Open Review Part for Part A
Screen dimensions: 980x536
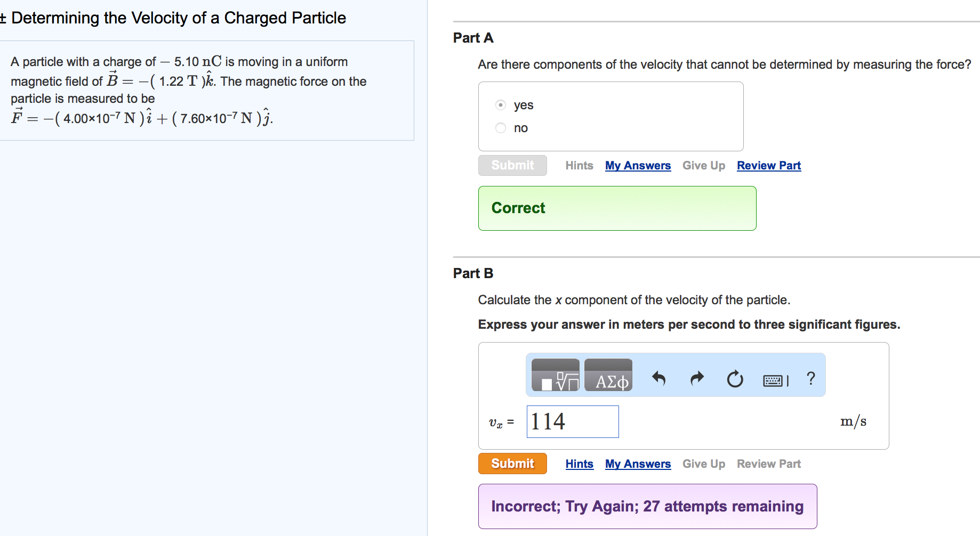point(768,165)
